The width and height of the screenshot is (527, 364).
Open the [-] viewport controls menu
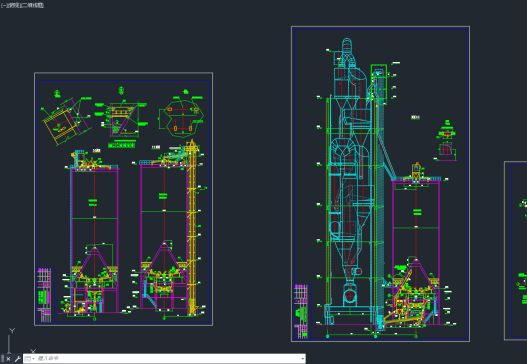tap(3, 5)
